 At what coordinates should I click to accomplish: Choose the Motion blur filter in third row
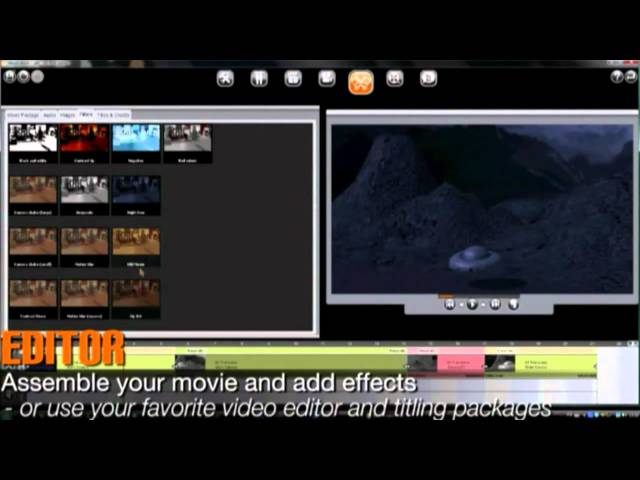(x=84, y=248)
